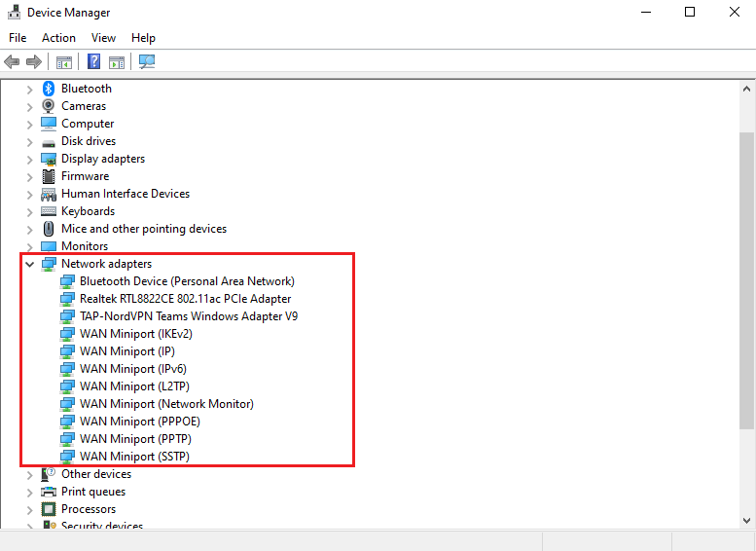Click the Firmware chip icon
Screen dimensions: 756x551
(49, 176)
